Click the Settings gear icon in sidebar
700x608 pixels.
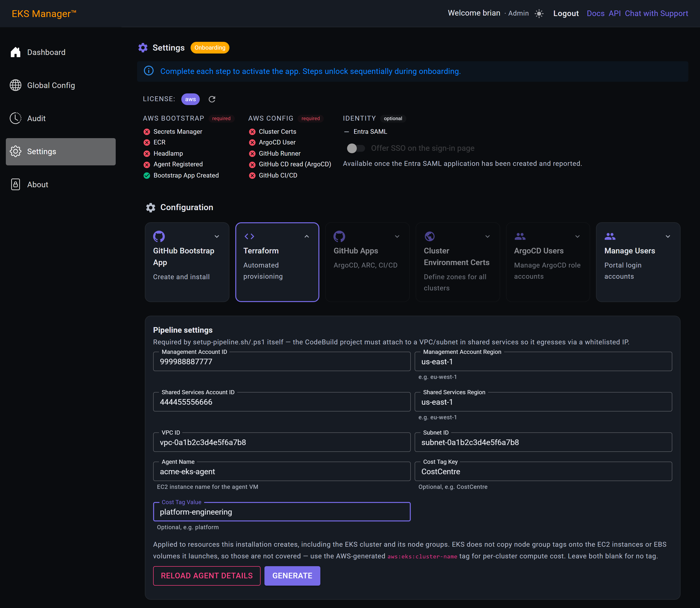16,151
